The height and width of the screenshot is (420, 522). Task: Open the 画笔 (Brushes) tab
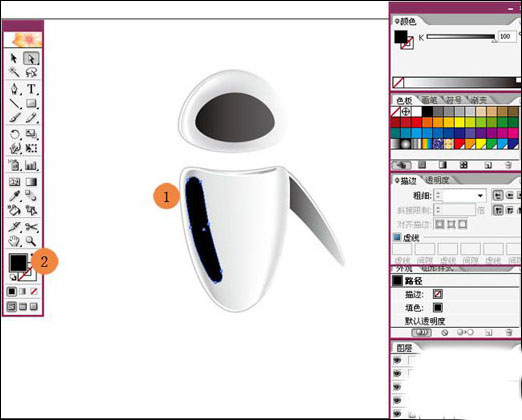[x=429, y=100]
